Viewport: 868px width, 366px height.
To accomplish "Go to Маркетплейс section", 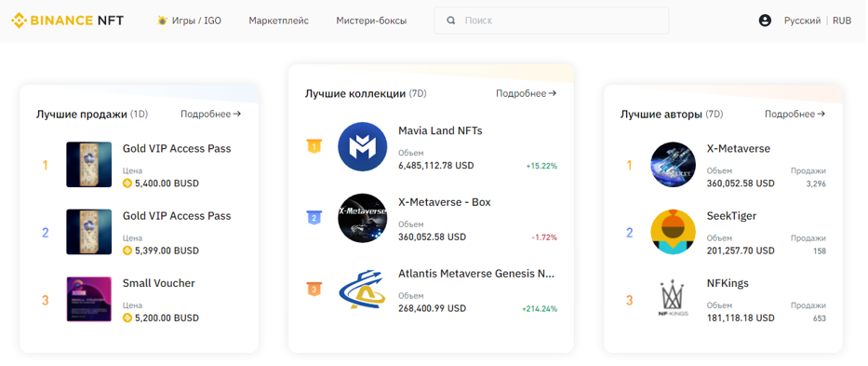I will coord(278,20).
